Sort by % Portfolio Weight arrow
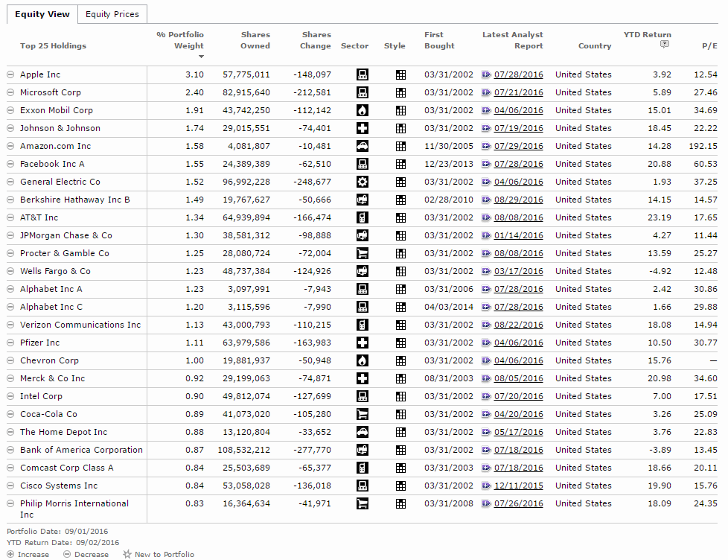 (x=200, y=57)
